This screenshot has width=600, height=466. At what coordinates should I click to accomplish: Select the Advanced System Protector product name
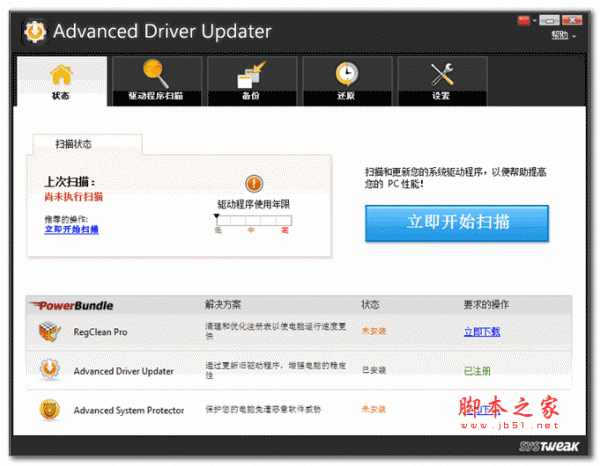click(129, 410)
